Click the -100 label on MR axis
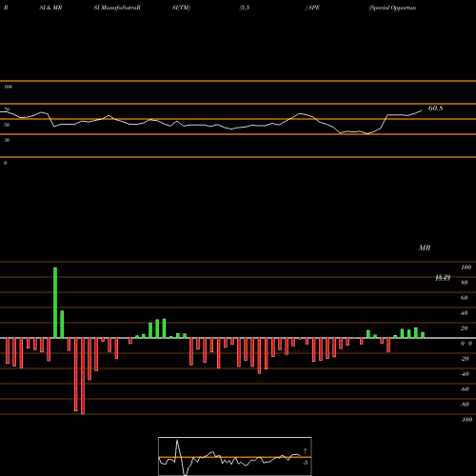 point(466,420)
